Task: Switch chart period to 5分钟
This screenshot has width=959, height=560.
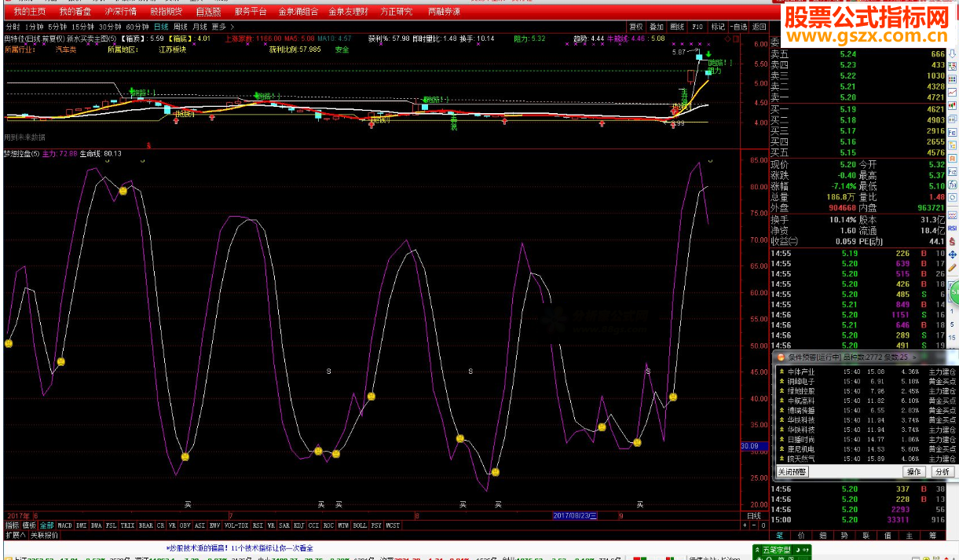Action: pos(57,27)
